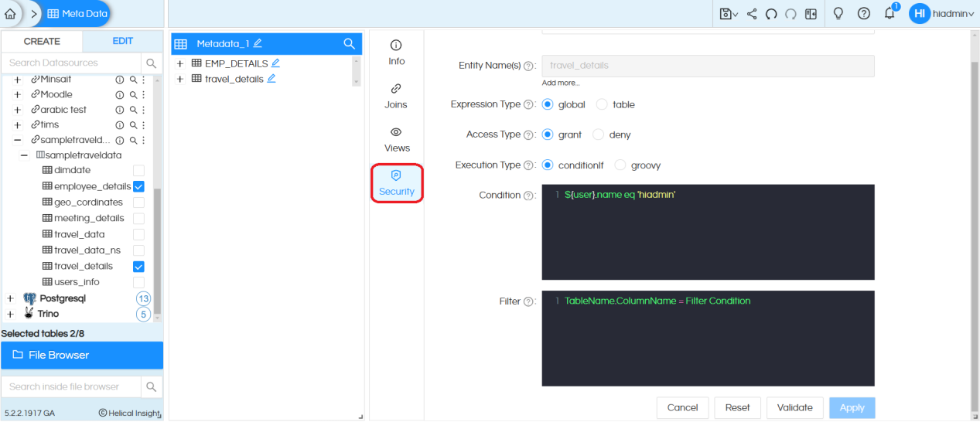Click search icon for sampletraveld... datasource
Viewport: 980px width, 422px height.
click(133, 141)
